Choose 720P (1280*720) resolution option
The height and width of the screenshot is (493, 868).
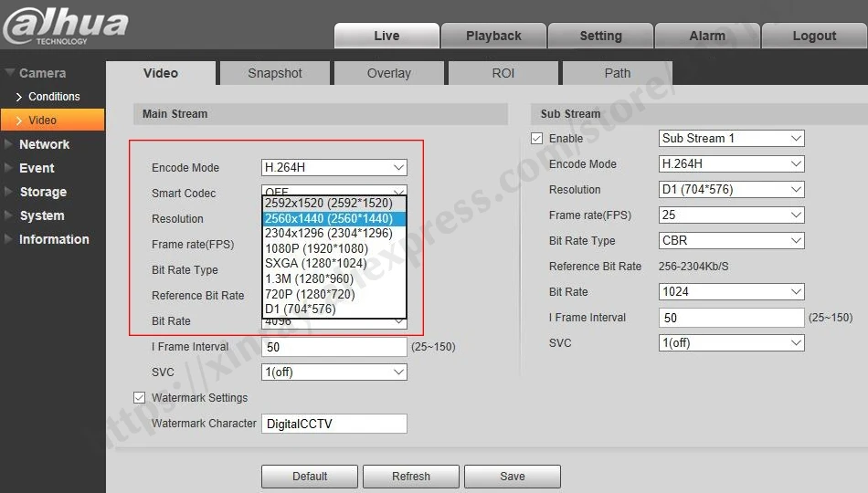(333, 294)
